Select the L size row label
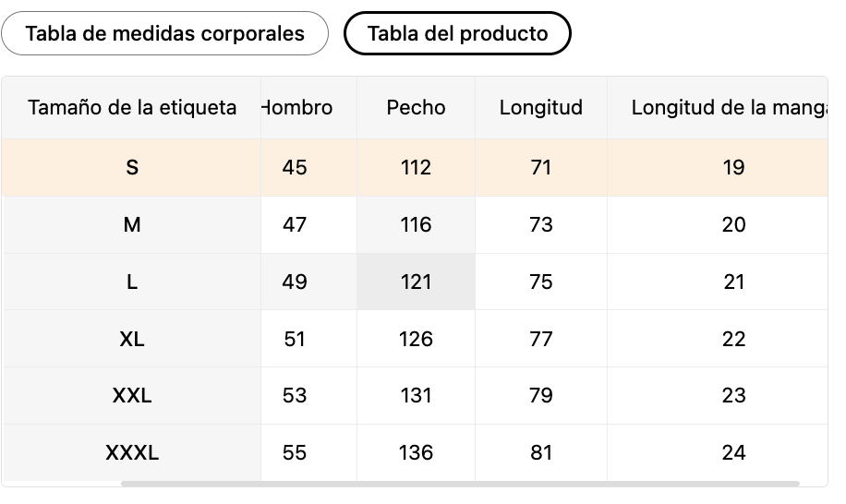846x504 pixels. tap(132, 282)
